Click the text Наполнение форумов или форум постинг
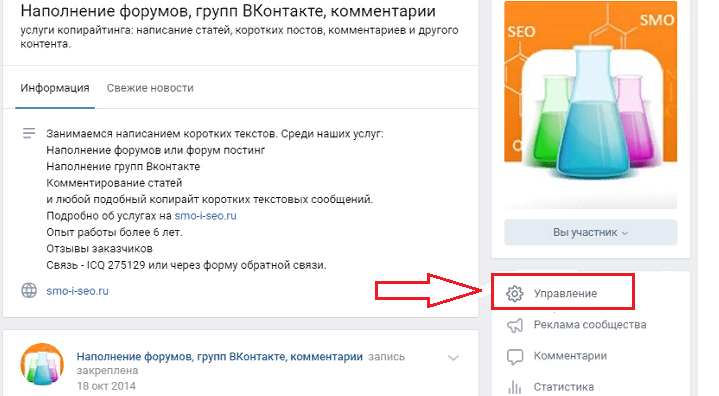Image resolution: width=719 pixels, height=396 pixels. point(155,150)
